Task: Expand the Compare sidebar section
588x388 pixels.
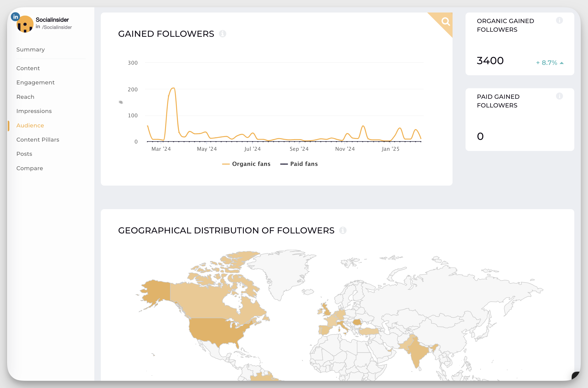Action: [29, 168]
